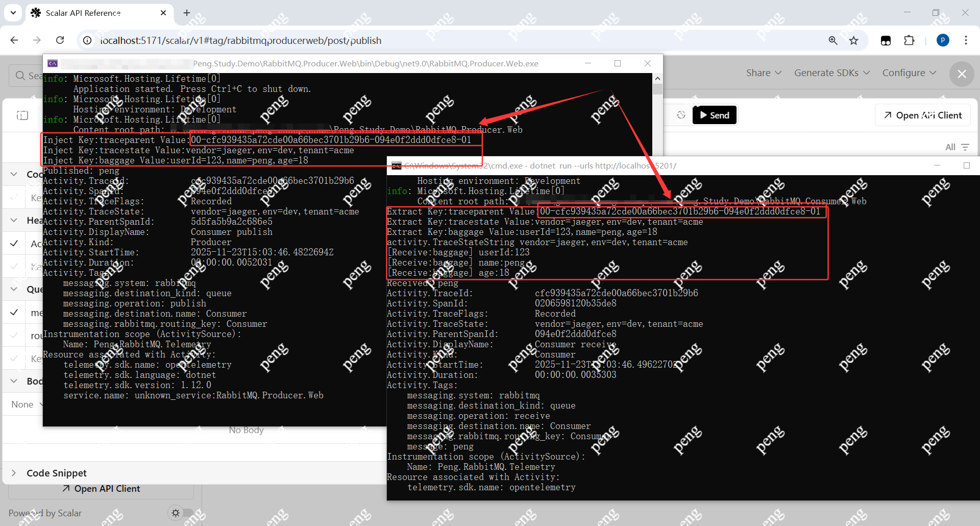Expand the Code Snippet section
This screenshot has width=980, height=526.
coord(56,473)
